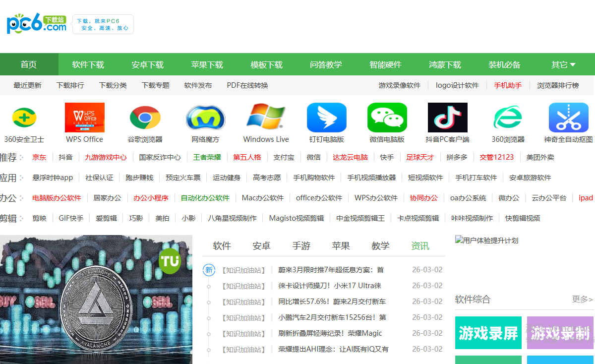Open 鸿蒙下载 in the navigation bar
The image size is (595, 364).
[445, 64]
